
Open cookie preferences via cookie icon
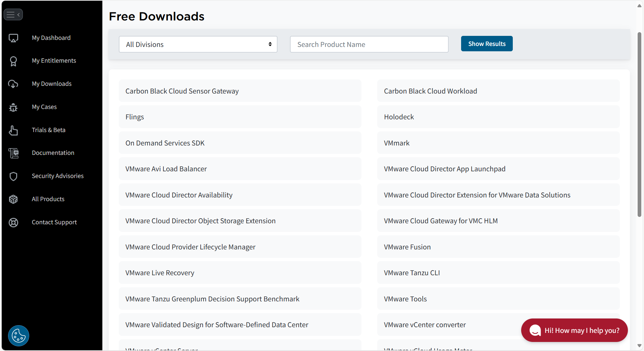18,336
